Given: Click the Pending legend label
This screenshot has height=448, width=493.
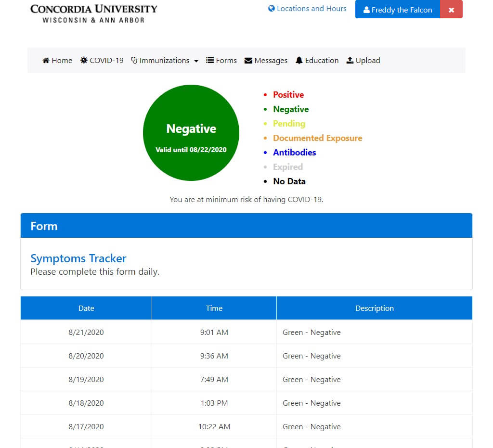Looking at the screenshot, I should (x=289, y=124).
